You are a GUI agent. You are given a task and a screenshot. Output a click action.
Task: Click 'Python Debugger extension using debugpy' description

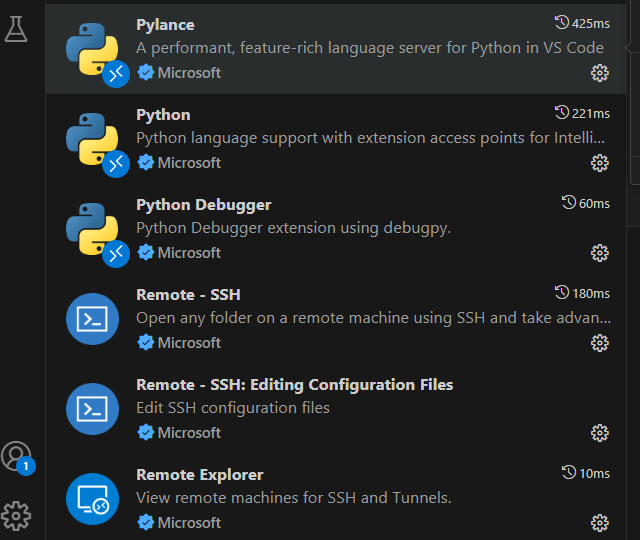point(293,228)
